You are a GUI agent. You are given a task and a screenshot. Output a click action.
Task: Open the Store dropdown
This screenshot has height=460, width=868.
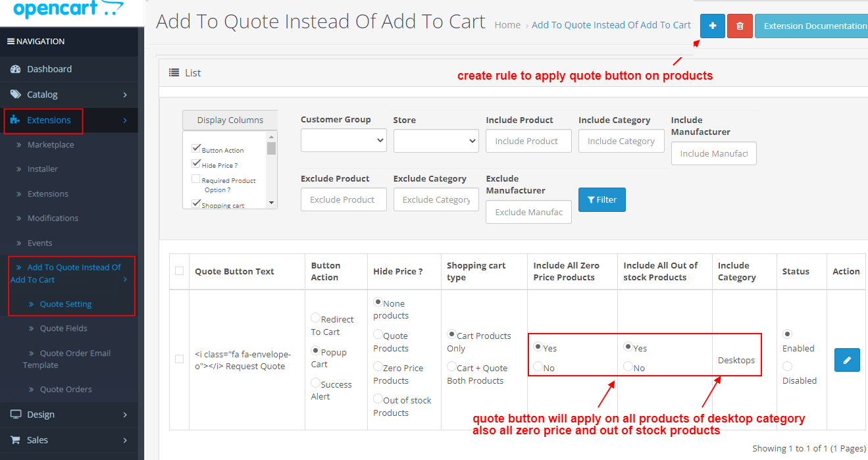point(436,140)
